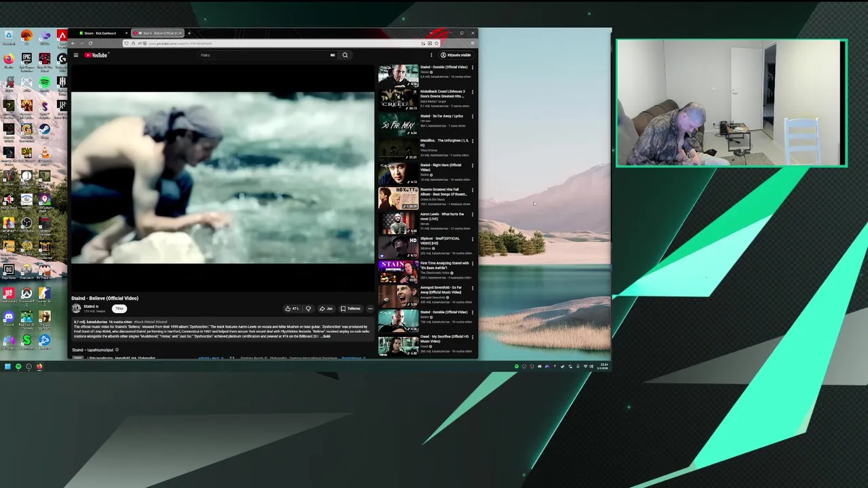Viewport: 868px width, 488px height.
Task: Open the Aaron Lewis What Hurts the Most title
Action: click(441, 216)
